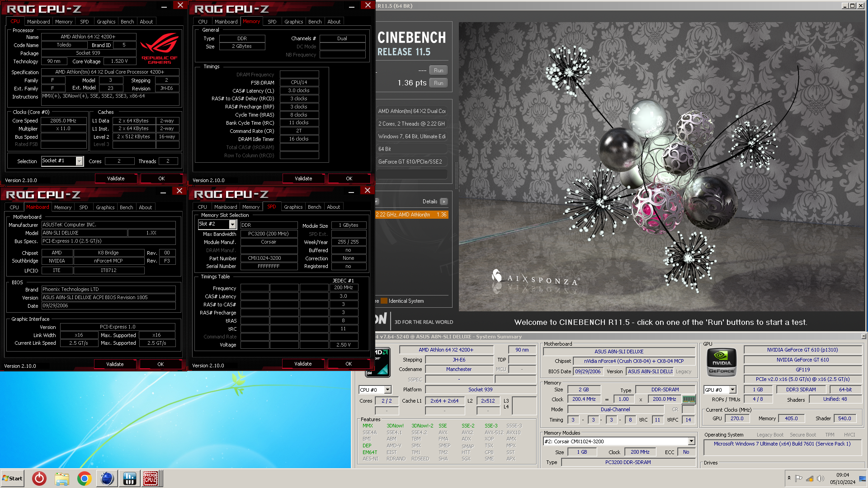Switch to HWiNFO taskbar button

coord(129,478)
